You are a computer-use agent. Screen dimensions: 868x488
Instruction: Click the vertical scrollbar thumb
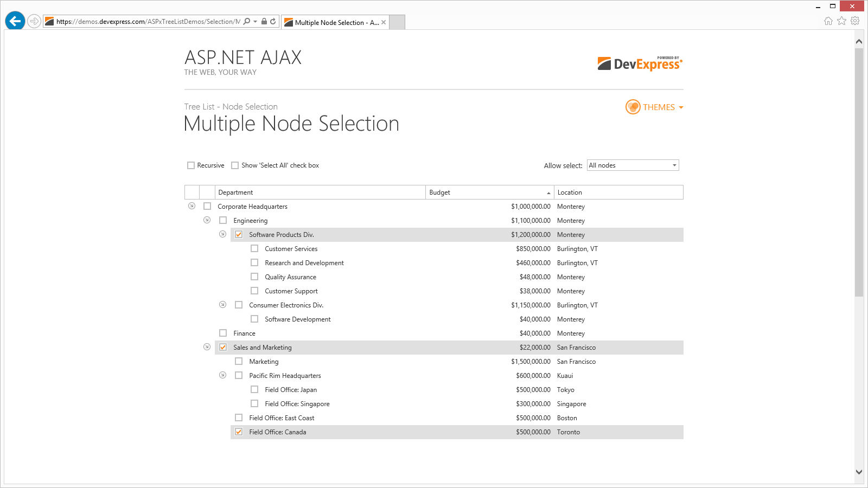click(x=859, y=172)
